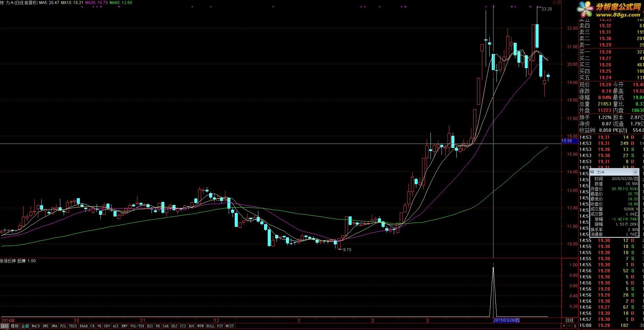Open the 日线 period selector

[569, 320]
